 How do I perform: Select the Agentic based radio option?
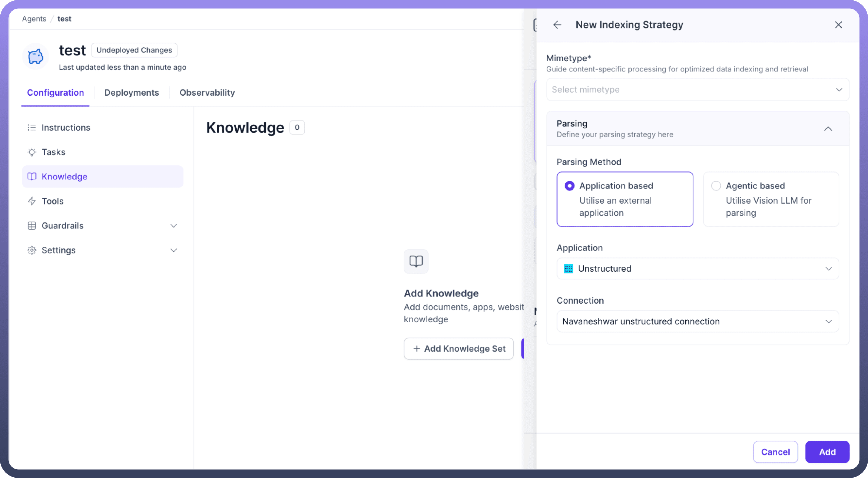pos(716,186)
